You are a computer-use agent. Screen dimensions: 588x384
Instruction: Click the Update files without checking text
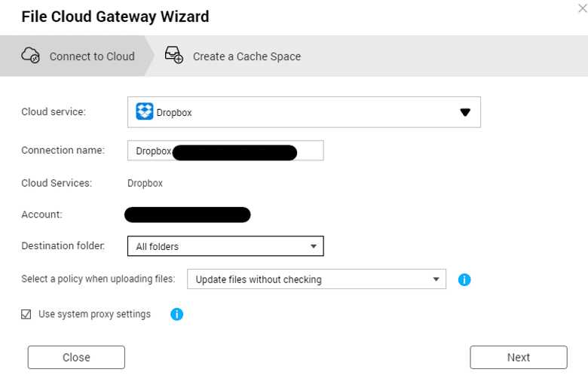[259, 279]
